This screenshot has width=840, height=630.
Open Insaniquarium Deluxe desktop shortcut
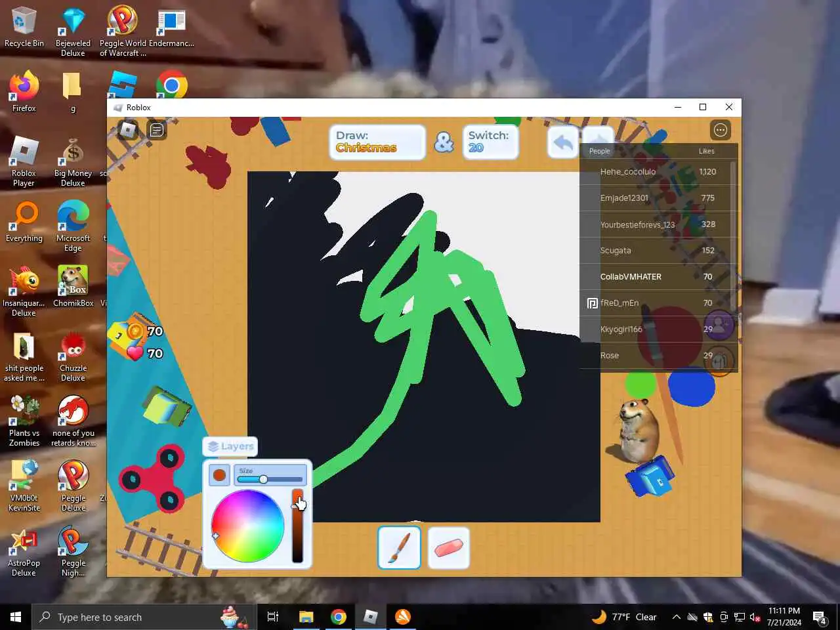coord(24,291)
